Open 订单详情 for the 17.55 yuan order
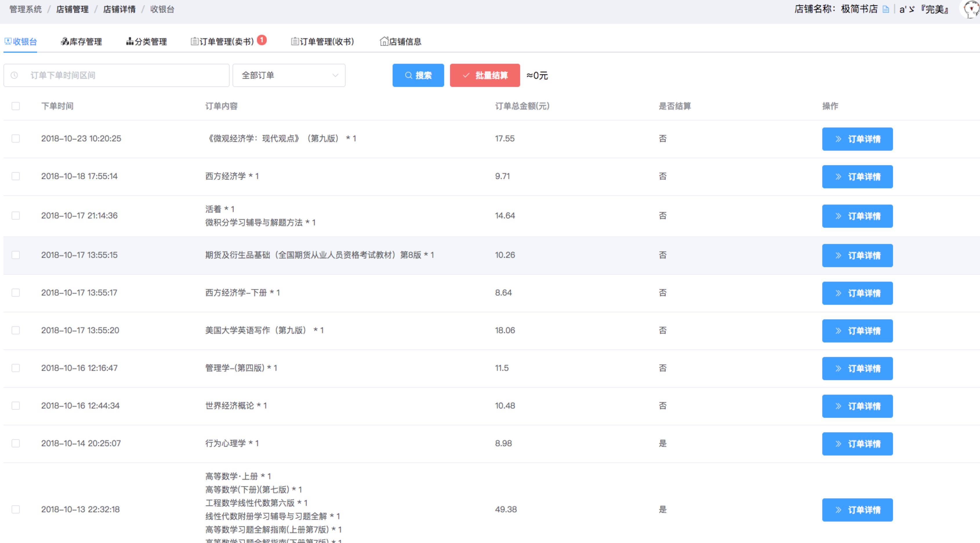This screenshot has width=980, height=543. coord(857,139)
